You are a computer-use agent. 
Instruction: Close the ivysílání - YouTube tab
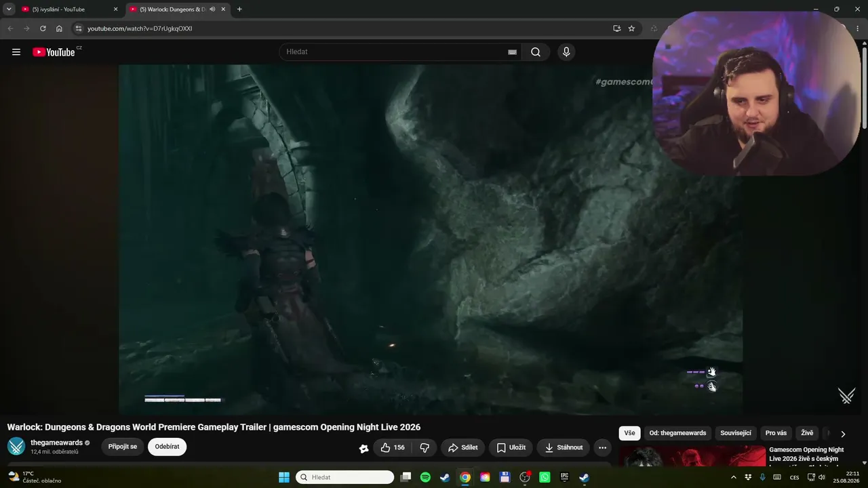[115, 9]
